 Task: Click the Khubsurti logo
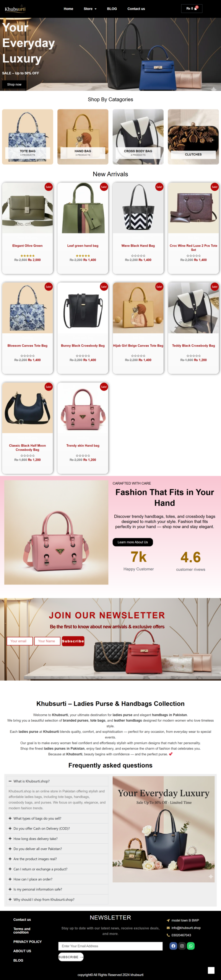tap(15, 9)
